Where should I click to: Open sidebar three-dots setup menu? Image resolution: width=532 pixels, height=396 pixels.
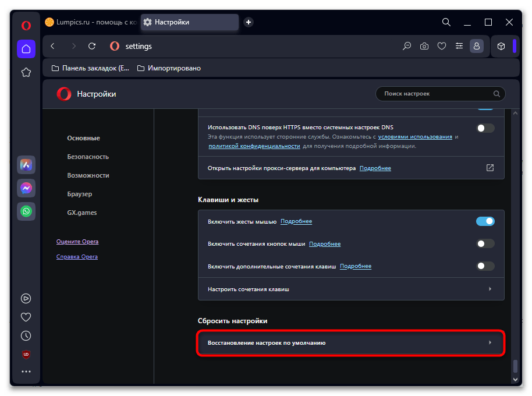(26, 372)
